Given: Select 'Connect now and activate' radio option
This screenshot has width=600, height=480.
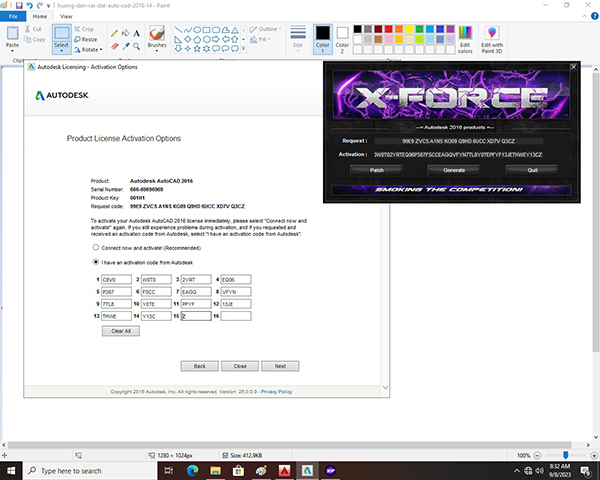Looking at the screenshot, I should [x=96, y=248].
